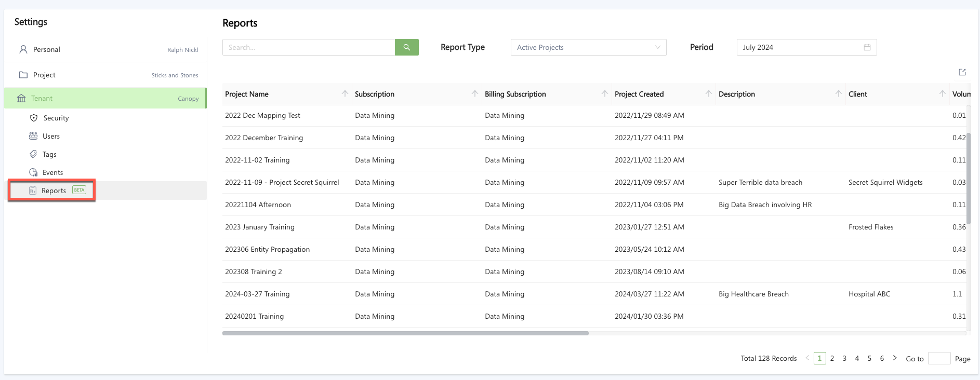Image resolution: width=980 pixels, height=380 pixels.
Task: Open Project settings section
Action: (105, 75)
